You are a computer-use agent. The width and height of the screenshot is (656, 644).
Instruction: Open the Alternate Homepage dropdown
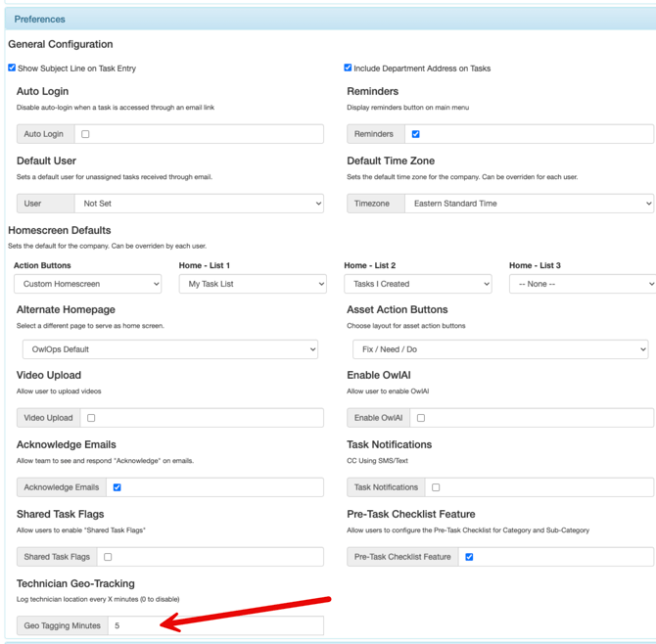coord(170,349)
